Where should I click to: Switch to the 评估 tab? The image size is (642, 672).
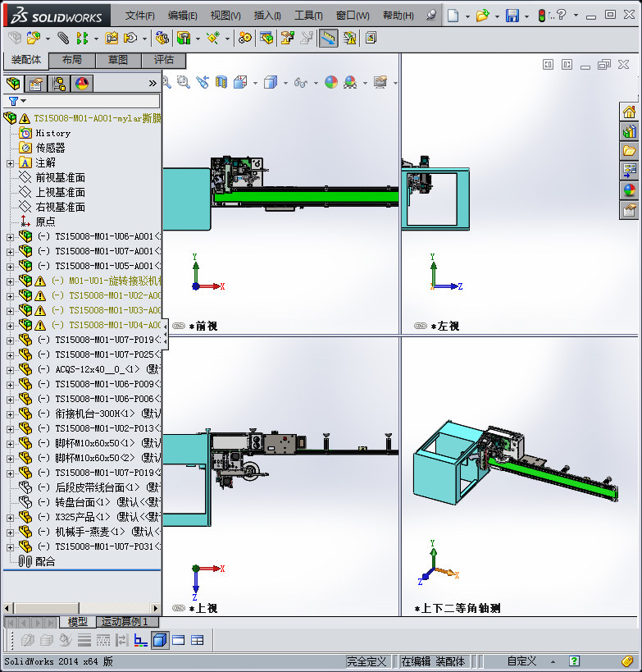pos(164,60)
